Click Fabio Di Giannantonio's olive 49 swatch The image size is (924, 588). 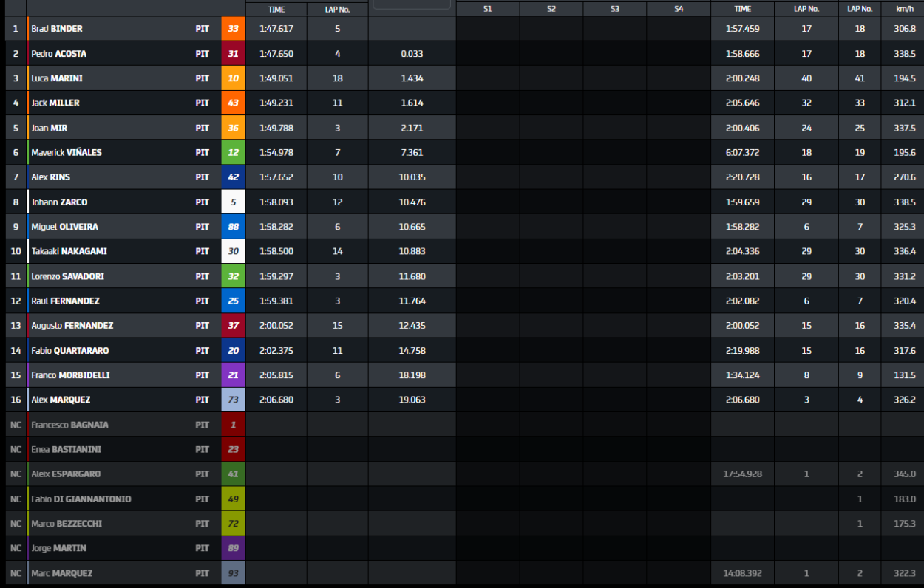(x=233, y=499)
